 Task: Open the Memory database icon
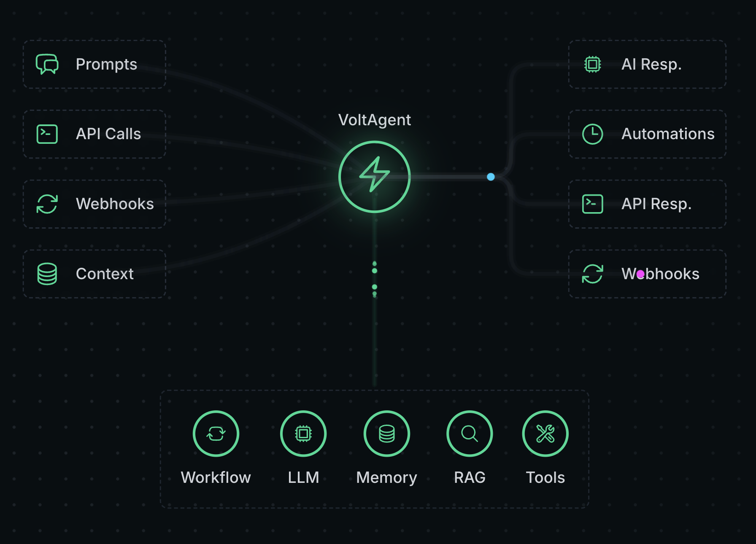(386, 434)
